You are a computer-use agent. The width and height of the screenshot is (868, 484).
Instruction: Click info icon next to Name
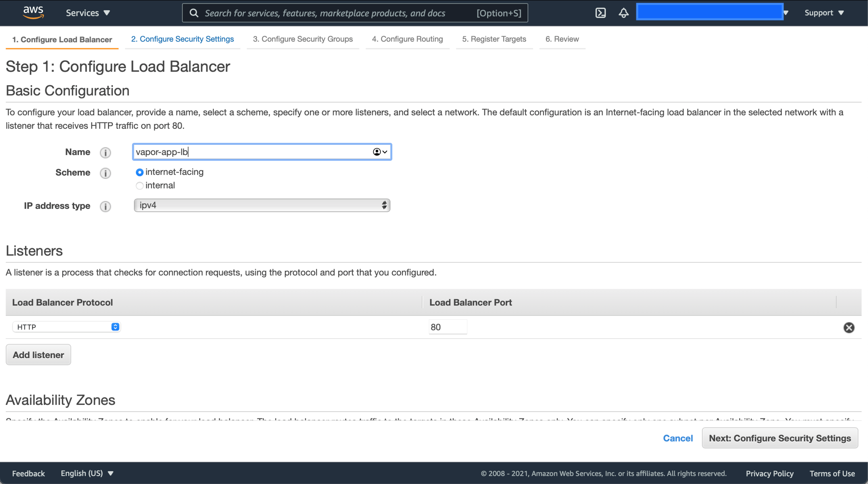coord(105,153)
